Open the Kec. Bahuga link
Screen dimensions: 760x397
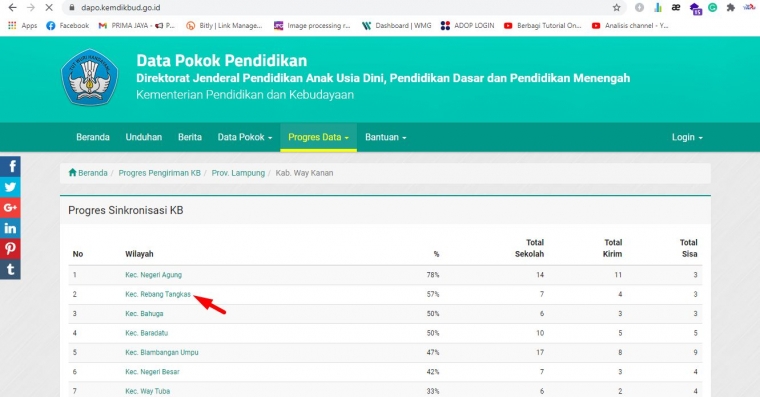pos(144,314)
